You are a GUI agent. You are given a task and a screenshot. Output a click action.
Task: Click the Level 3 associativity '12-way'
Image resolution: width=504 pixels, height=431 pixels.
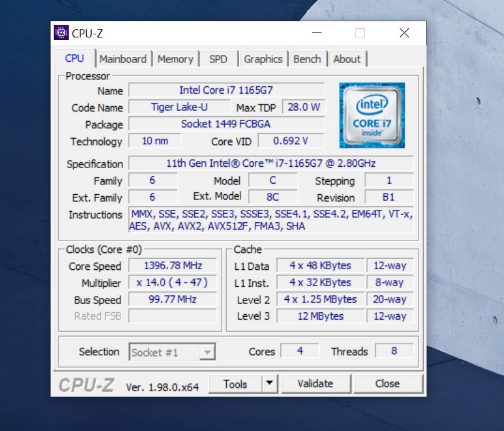pyautogui.click(x=390, y=316)
